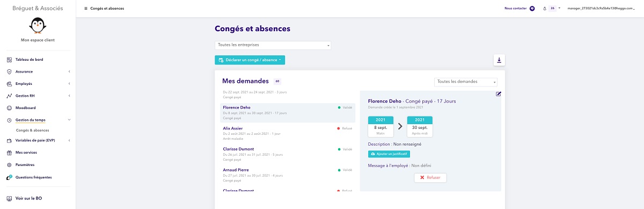This screenshot has width=644, height=209.
Task: Open Mes services gift icon entry
Action: click(9, 153)
